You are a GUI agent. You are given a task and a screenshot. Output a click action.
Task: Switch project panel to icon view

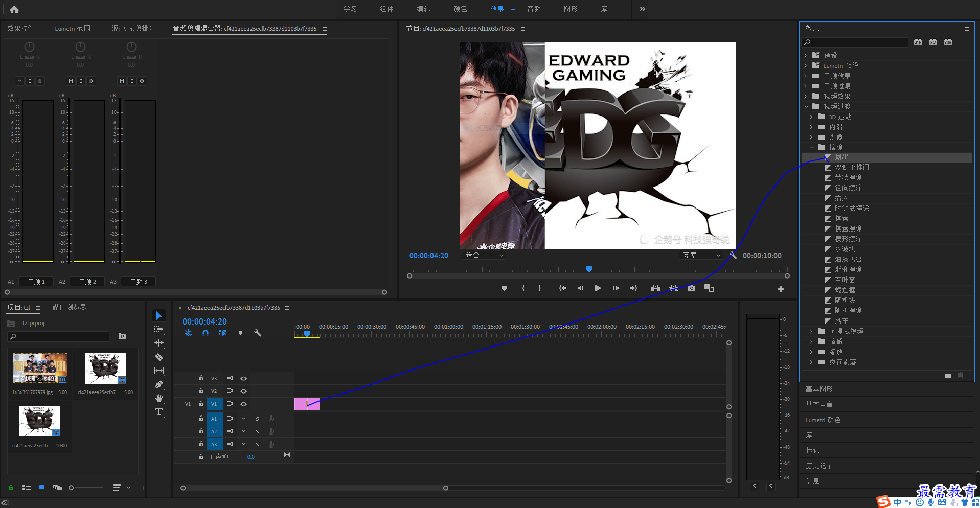tap(42, 488)
